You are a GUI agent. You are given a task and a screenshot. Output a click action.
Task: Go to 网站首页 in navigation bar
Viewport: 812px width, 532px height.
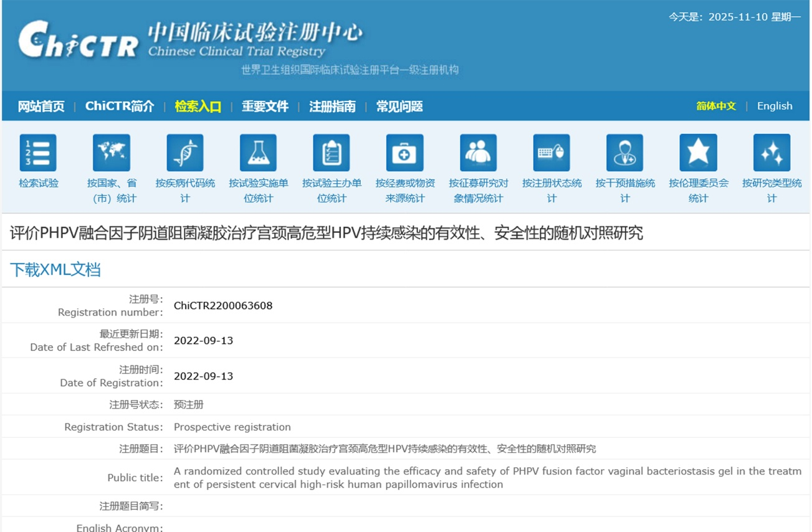pyautogui.click(x=41, y=107)
